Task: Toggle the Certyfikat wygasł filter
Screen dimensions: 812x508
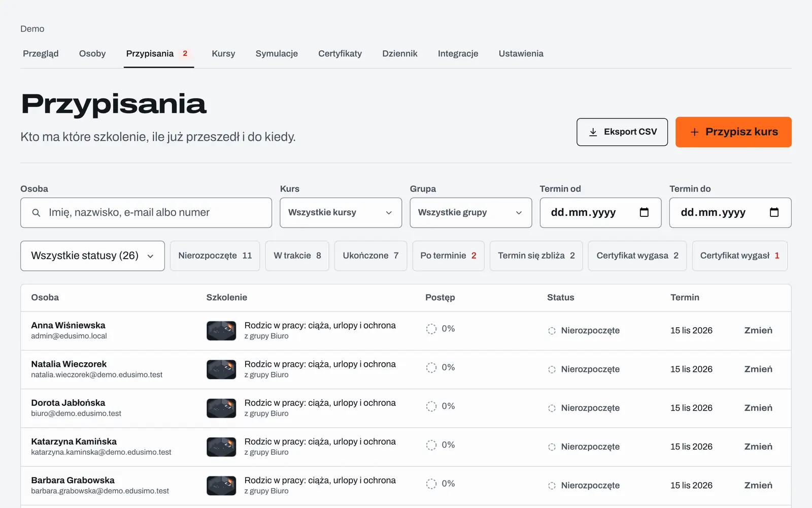Action: pyautogui.click(x=739, y=256)
